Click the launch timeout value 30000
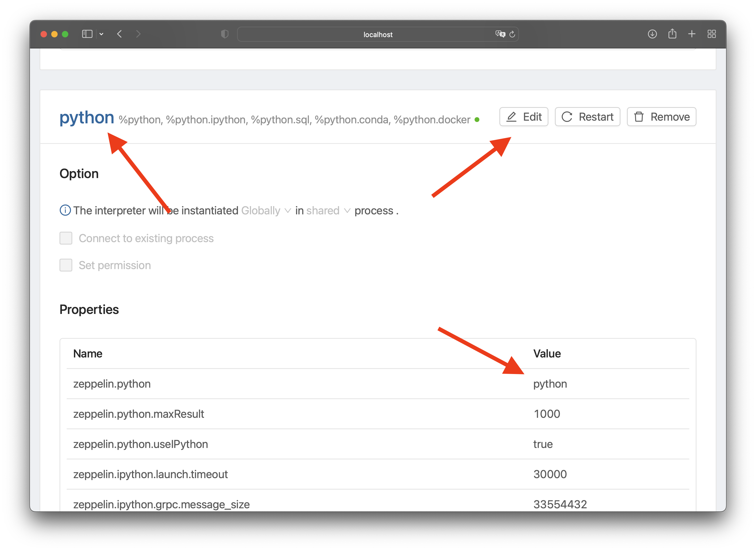 click(x=550, y=475)
